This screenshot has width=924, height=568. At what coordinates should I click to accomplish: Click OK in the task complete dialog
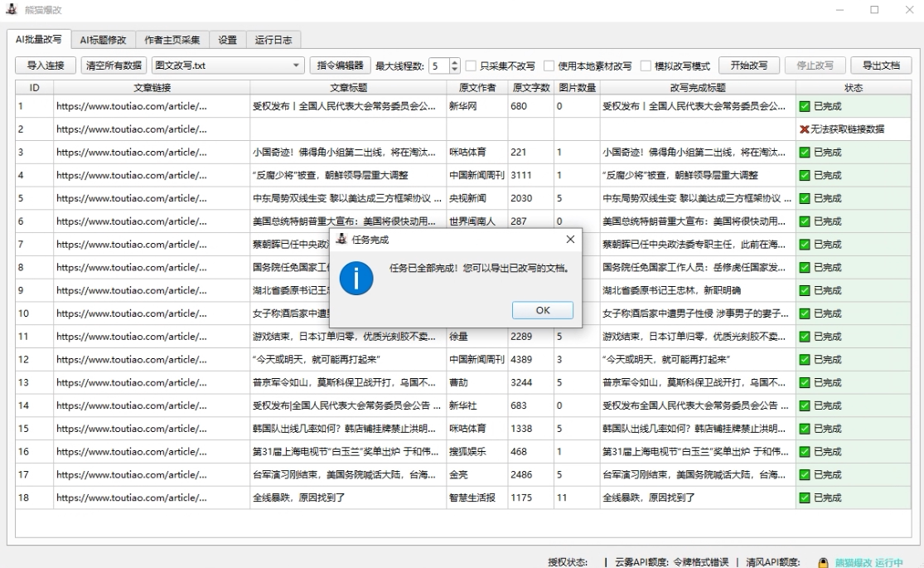pyautogui.click(x=542, y=310)
